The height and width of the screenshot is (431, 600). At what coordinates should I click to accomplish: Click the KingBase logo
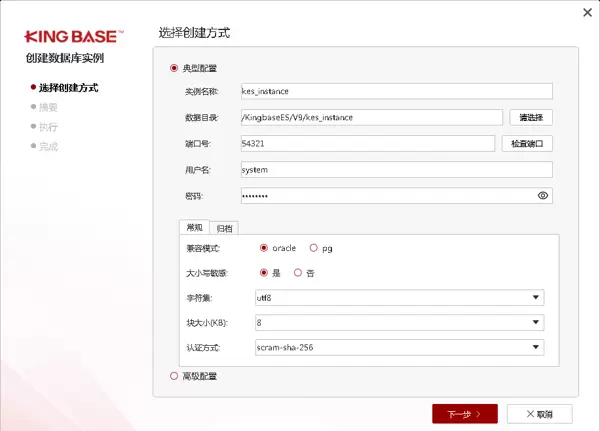pyautogui.click(x=75, y=36)
